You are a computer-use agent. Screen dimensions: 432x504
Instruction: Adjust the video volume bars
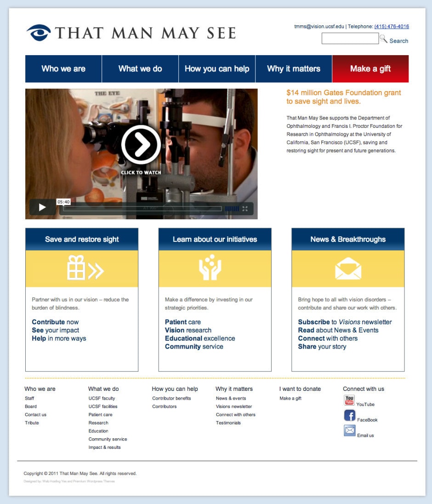[232, 209]
